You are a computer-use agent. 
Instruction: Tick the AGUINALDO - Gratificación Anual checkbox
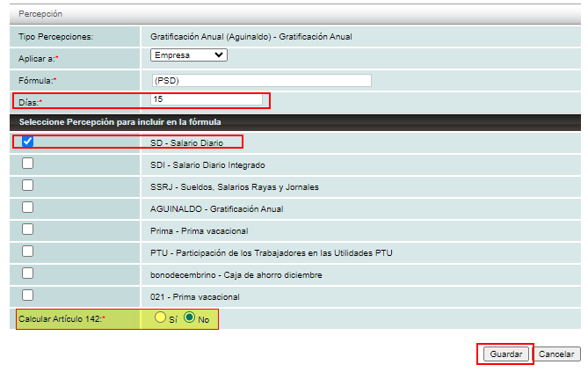pos(28,208)
